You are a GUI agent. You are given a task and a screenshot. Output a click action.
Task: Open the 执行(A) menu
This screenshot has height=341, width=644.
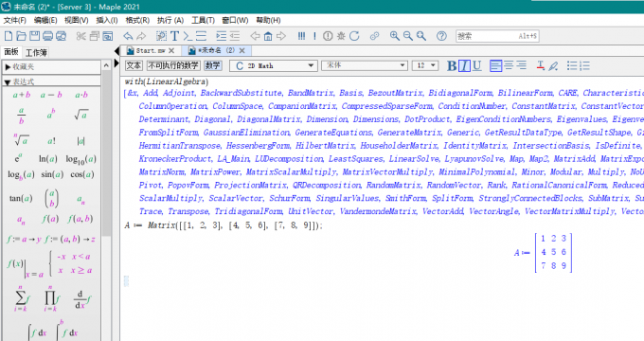(170, 20)
